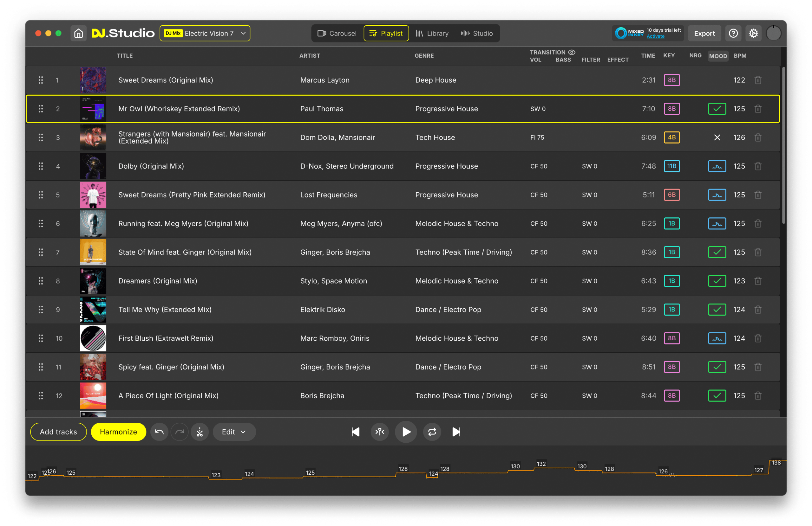Click the undo arrow icon
812x526 pixels.
pos(159,432)
